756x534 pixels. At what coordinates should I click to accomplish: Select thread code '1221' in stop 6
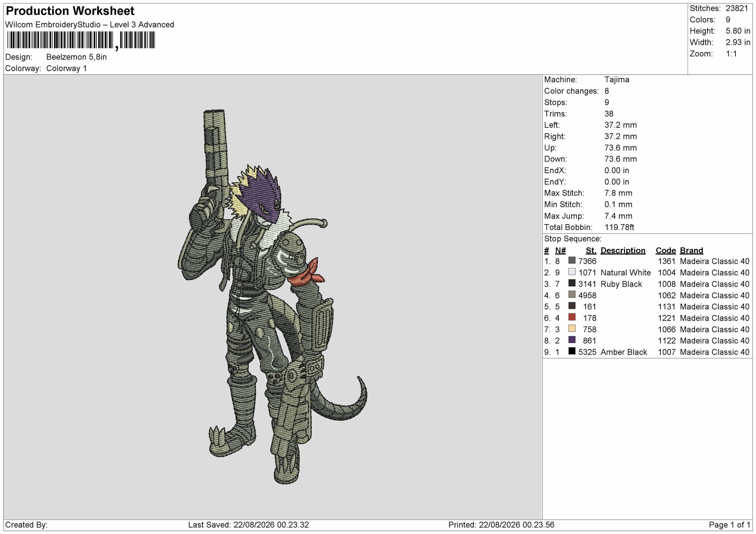[667, 318]
